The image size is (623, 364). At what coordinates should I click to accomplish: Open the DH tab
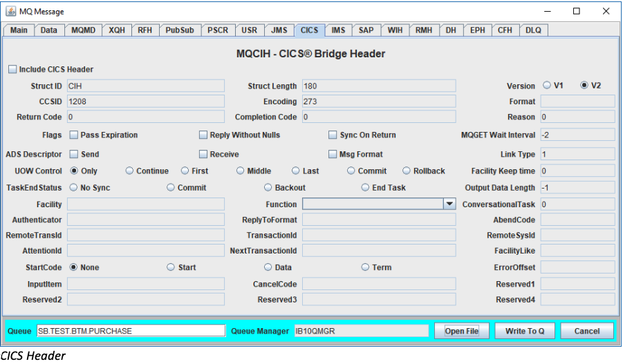click(451, 30)
